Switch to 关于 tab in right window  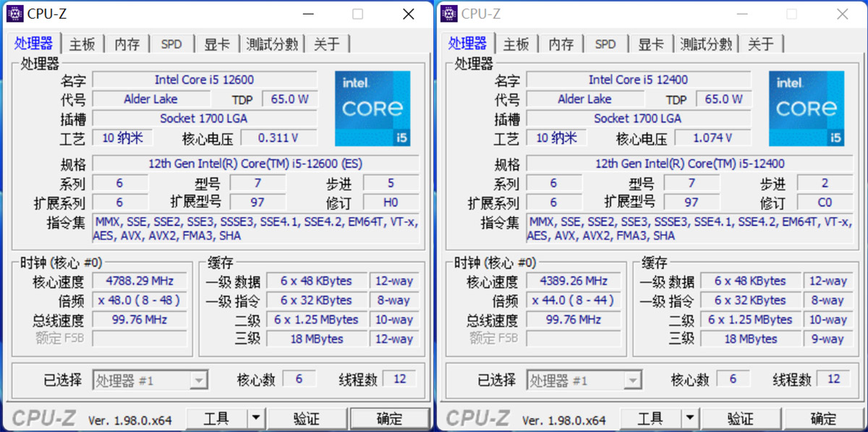[x=761, y=44]
